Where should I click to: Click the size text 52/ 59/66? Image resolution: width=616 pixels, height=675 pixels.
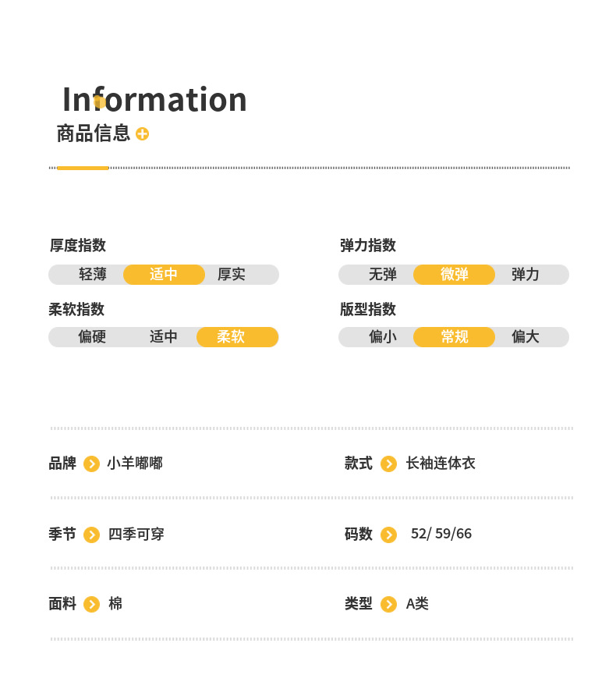coord(441,534)
